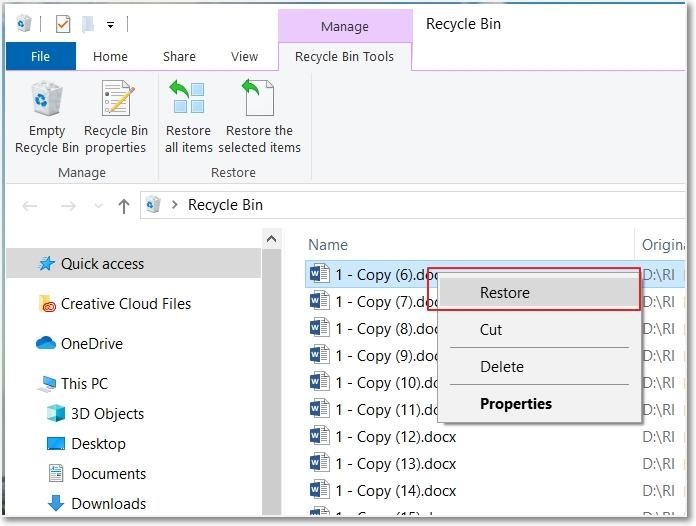Click the OneDrive cloud icon
Viewport: 696px width, 526px height.
coord(46,343)
